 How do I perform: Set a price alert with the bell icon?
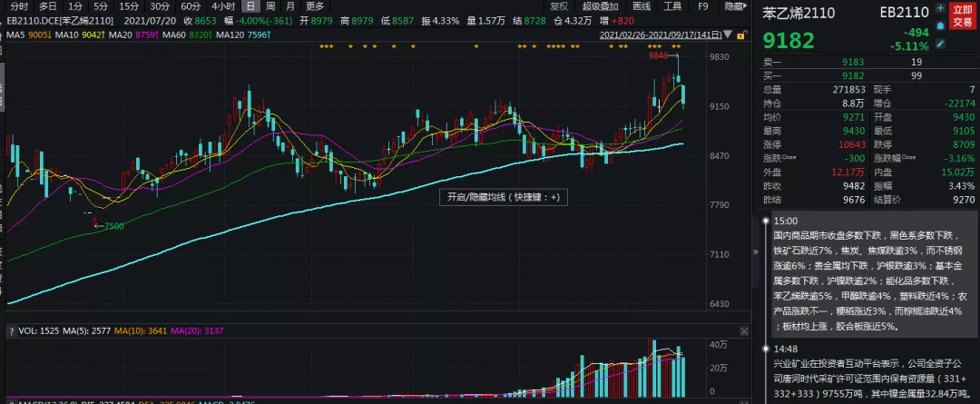(940, 25)
